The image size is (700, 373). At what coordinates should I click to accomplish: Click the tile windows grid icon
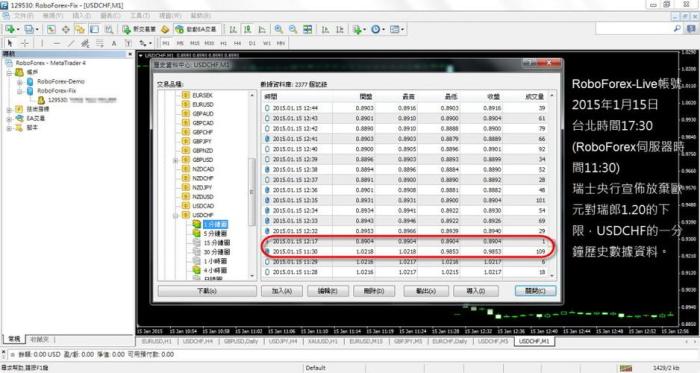pos(308,29)
